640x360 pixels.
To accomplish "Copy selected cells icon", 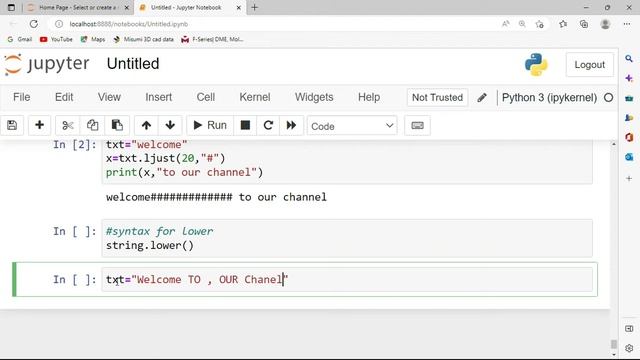I will [x=92, y=125].
